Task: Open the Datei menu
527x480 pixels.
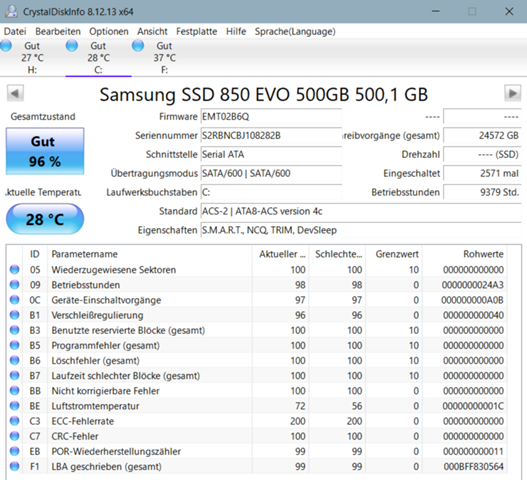Action: tap(15, 32)
